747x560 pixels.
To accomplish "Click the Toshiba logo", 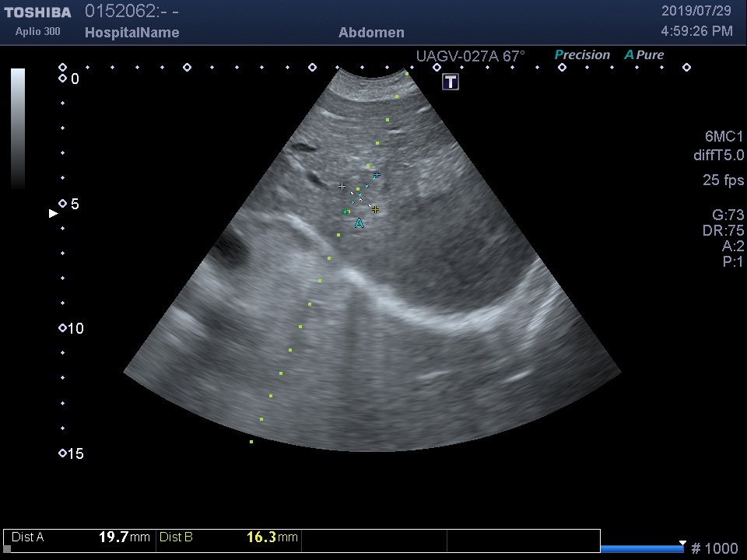I will point(37,12).
